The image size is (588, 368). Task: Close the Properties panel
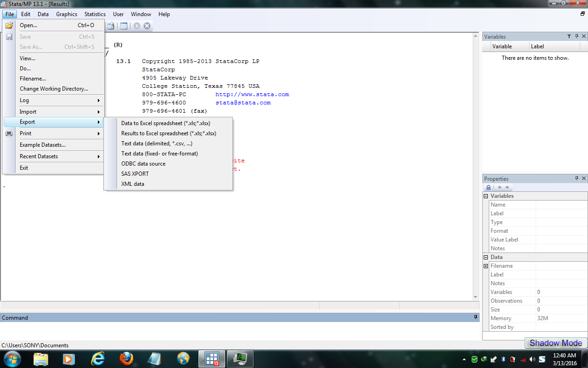(x=584, y=178)
